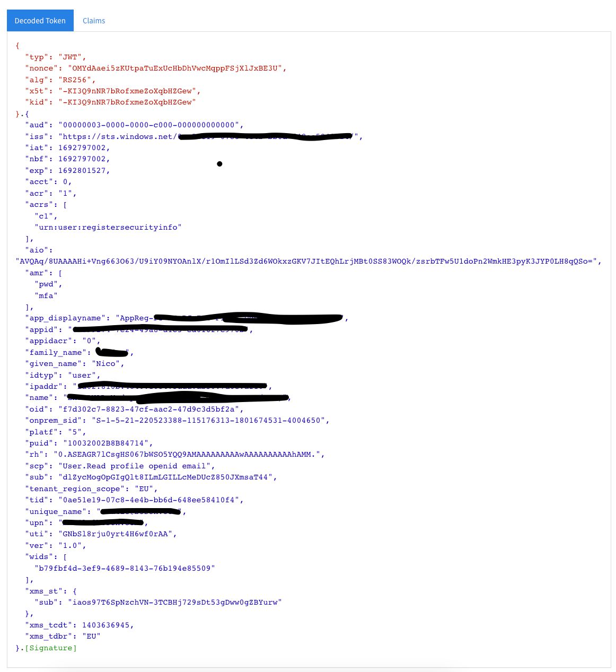Click the "uti" value GNbSl8rju0yrt4H6wf0rAA
This screenshot has width=616, height=672.
115,534
